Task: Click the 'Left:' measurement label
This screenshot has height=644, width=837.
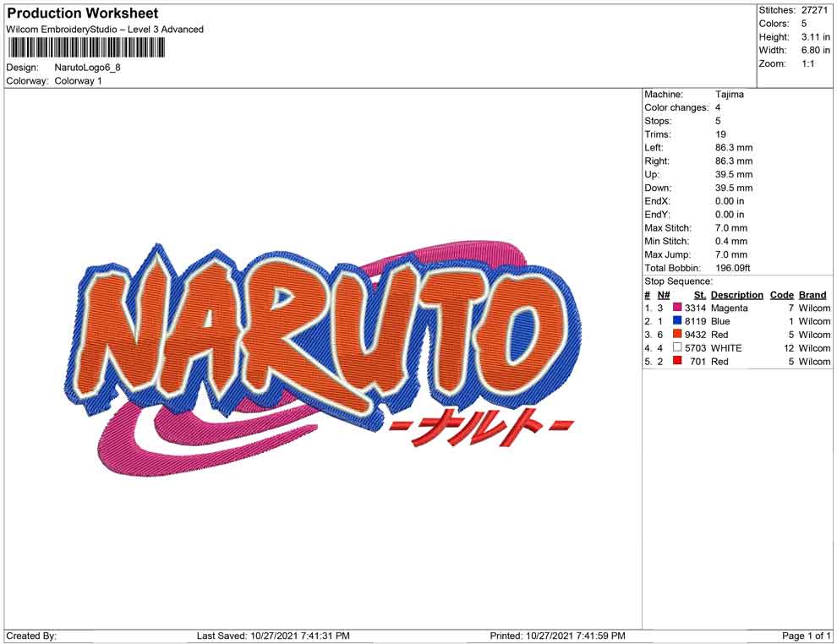Action: pyautogui.click(x=654, y=148)
